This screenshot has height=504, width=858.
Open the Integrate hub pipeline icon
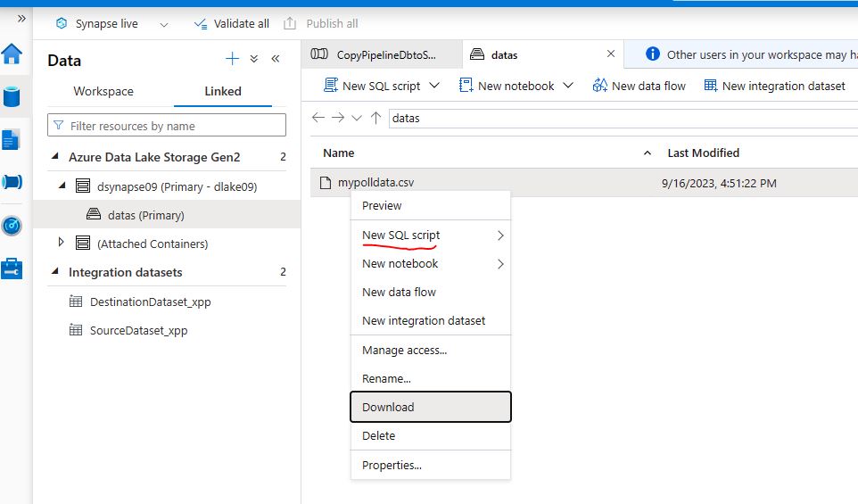pos(12,182)
